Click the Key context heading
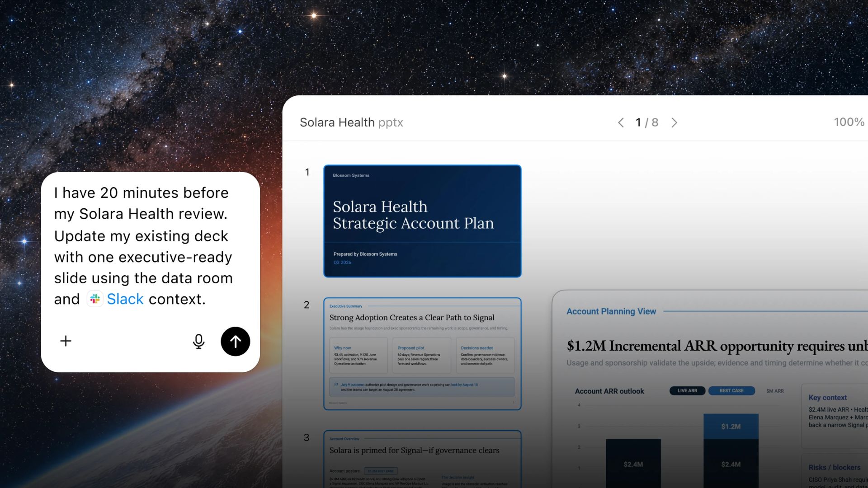The image size is (868, 488). (x=828, y=398)
